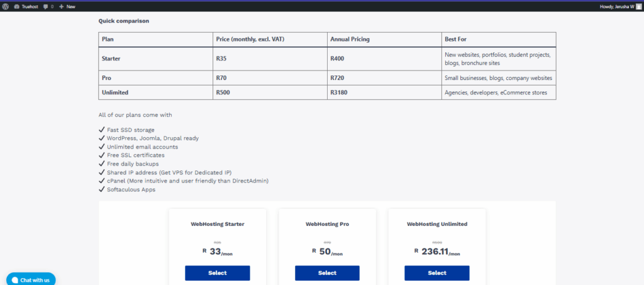
Task: Select the WebHosting Pro plan
Action: [327, 272]
